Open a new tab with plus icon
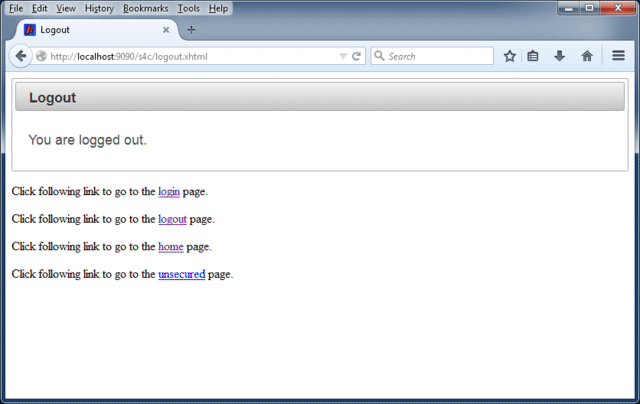This screenshot has width=640, height=404. point(191,30)
